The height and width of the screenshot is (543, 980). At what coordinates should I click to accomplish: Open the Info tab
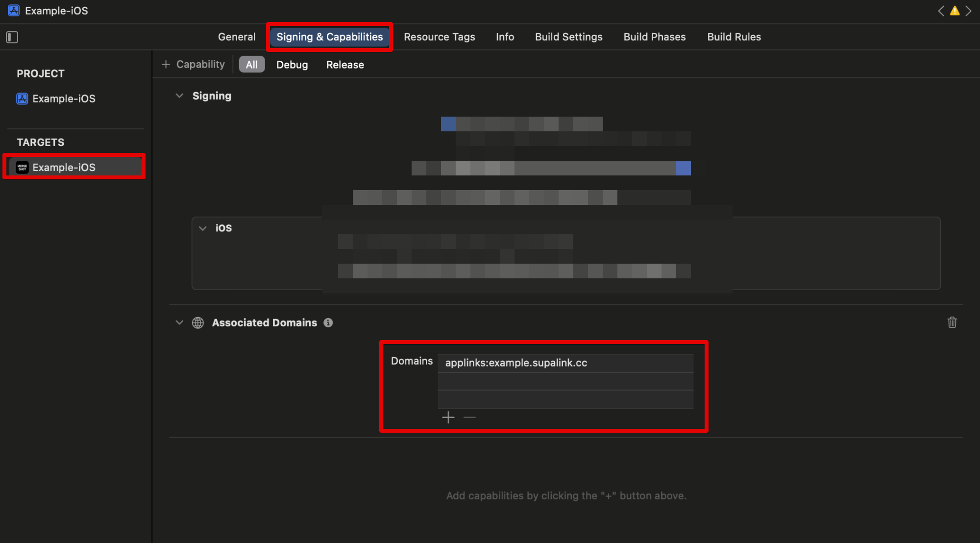(505, 37)
